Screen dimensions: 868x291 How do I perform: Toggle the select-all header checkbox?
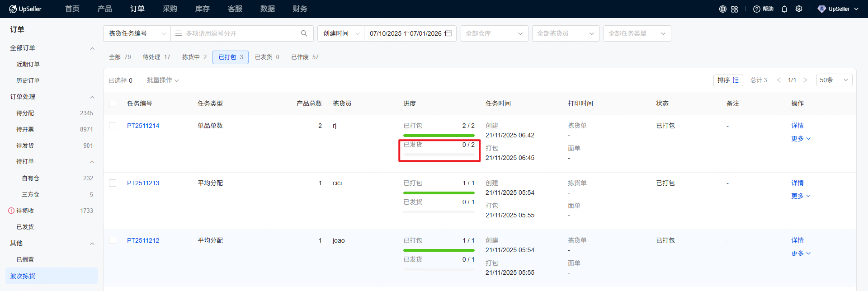113,103
